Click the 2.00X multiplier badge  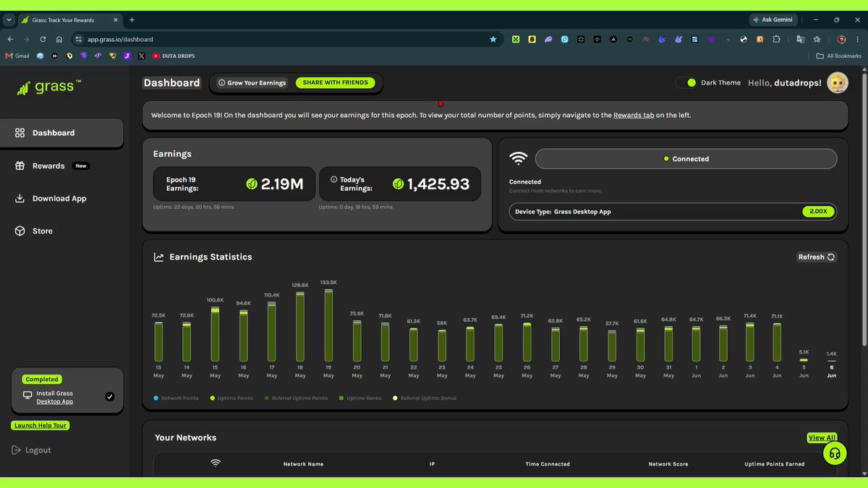click(818, 212)
